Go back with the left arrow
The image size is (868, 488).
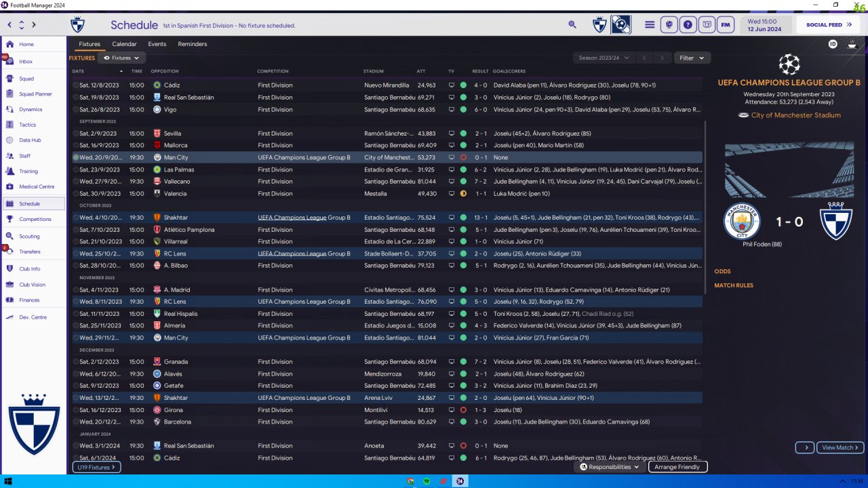9,24
